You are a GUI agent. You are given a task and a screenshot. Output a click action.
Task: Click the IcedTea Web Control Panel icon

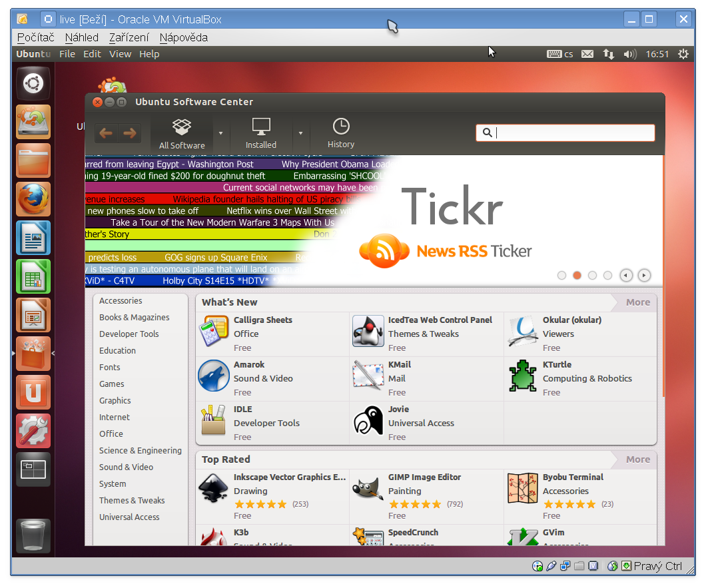point(368,330)
